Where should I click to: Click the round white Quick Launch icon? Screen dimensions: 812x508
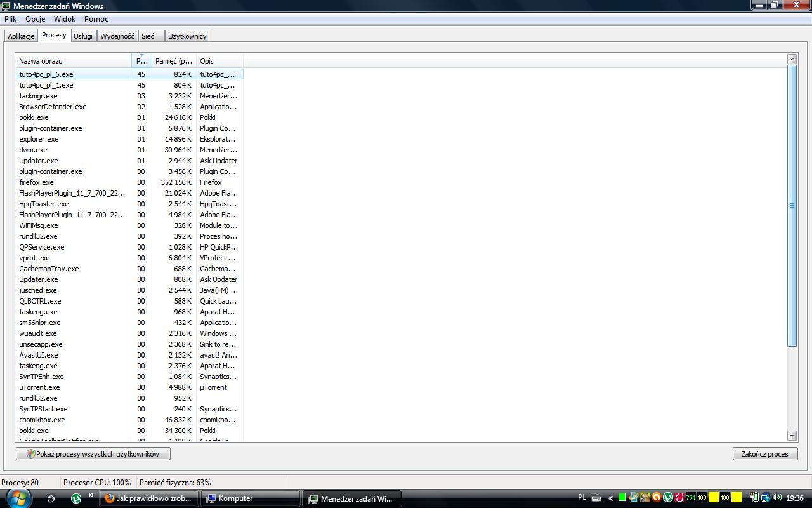[51, 498]
